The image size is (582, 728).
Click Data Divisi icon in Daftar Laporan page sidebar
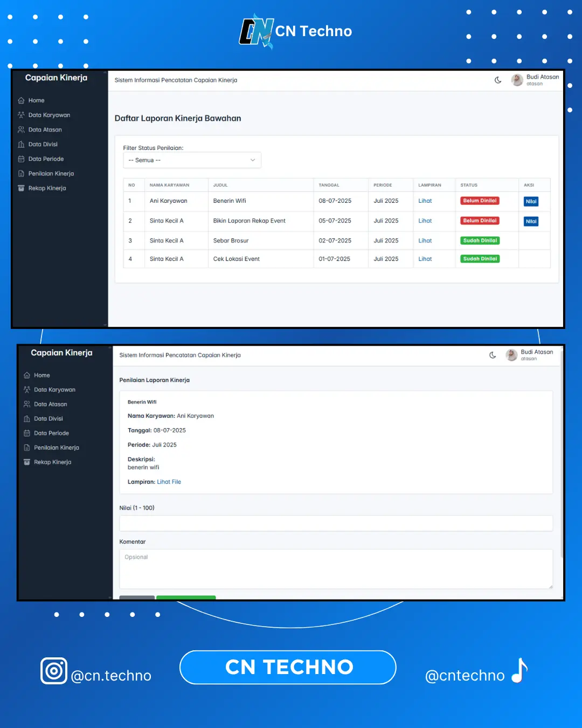[22, 145]
